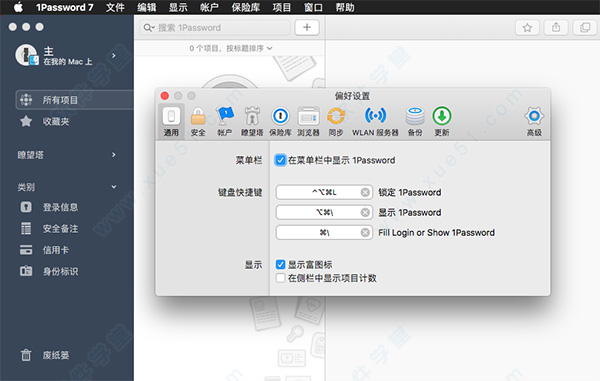Click the 锁定 1Password shortcut field
The width and height of the screenshot is (600, 381).
324,192
